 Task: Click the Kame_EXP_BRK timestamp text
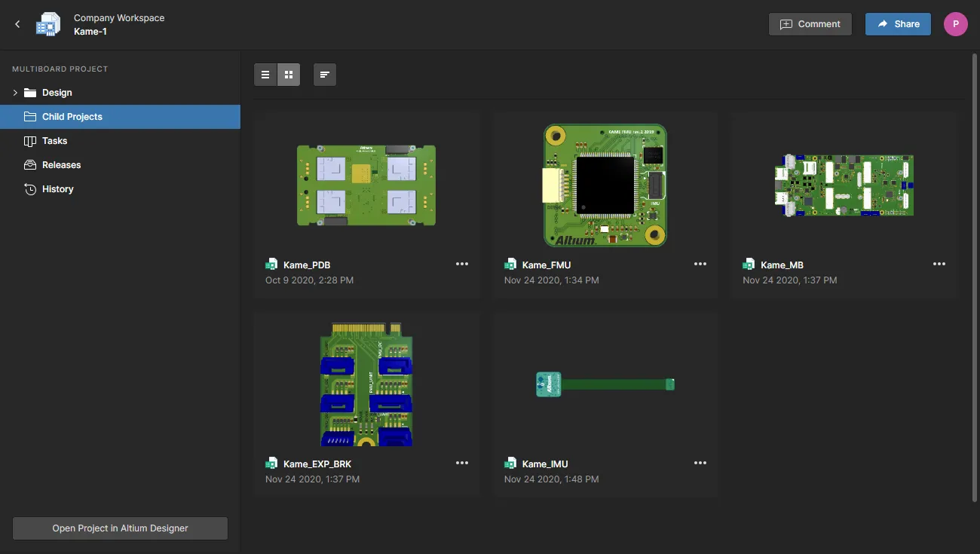tap(313, 479)
